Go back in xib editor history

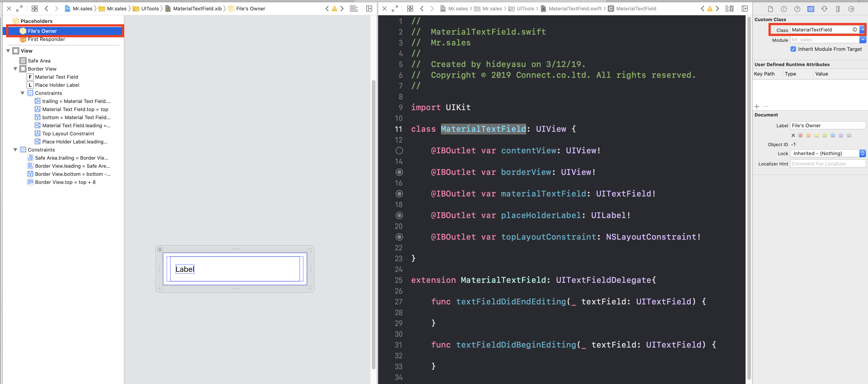click(x=47, y=8)
